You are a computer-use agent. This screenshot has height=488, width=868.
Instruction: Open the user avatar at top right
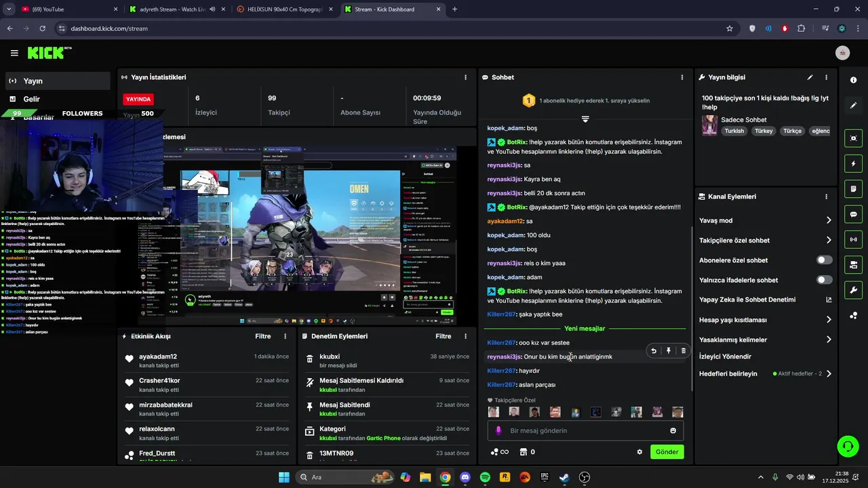tap(843, 53)
